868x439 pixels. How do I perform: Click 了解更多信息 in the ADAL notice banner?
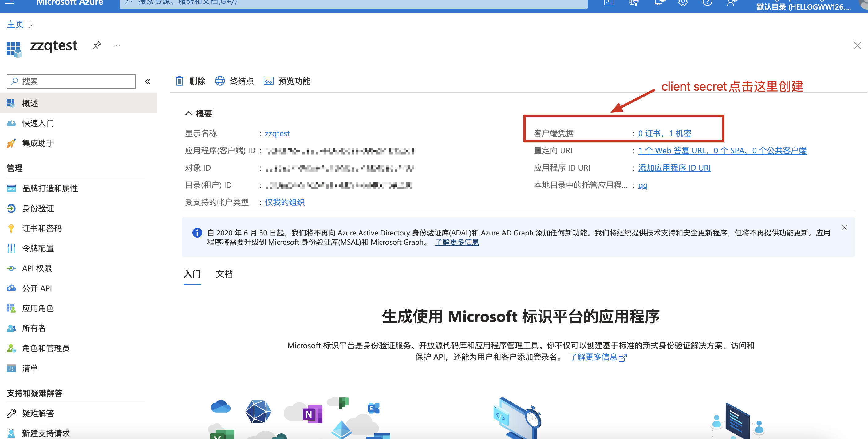[457, 242]
